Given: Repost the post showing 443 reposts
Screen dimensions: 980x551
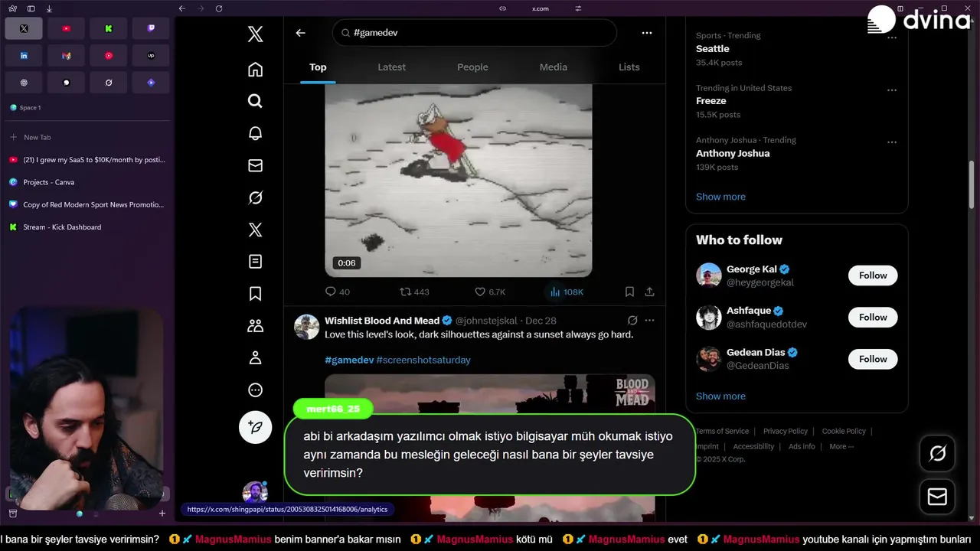Looking at the screenshot, I should pyautogui.click(x=414, y=292).
